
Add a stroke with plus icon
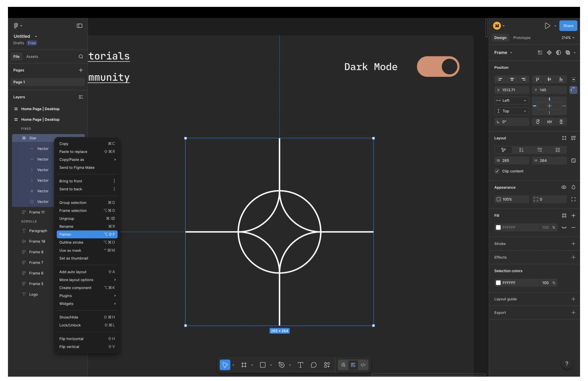tap(573, 244)
